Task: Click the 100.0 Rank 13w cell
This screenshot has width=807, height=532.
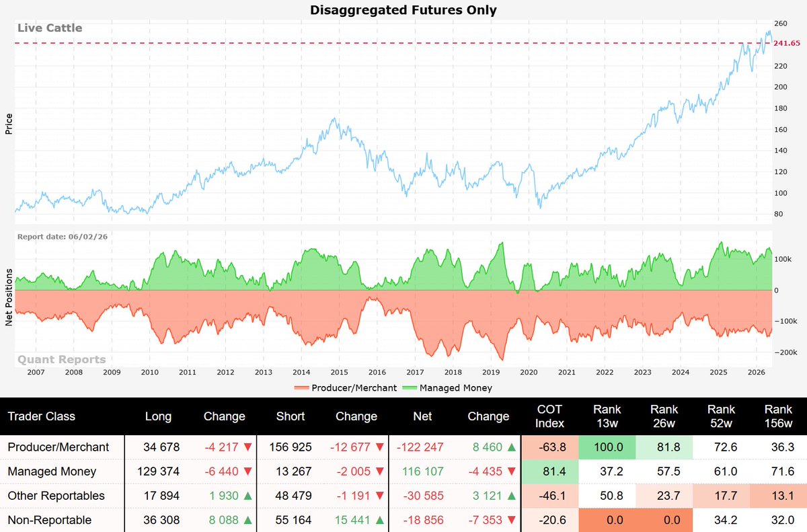Action: click(607, 447)
